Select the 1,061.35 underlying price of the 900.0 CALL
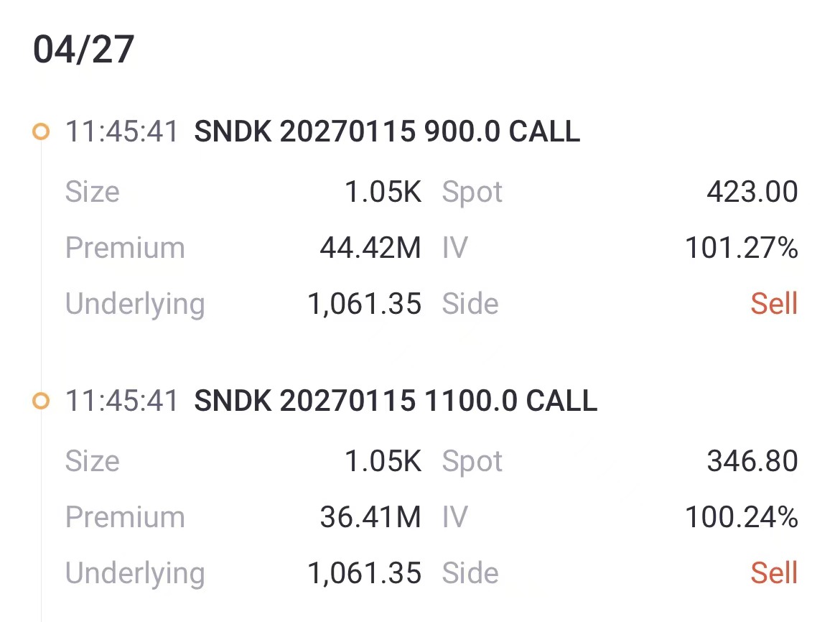The height and width of the screenshot is (622, 840). [365, 305]
